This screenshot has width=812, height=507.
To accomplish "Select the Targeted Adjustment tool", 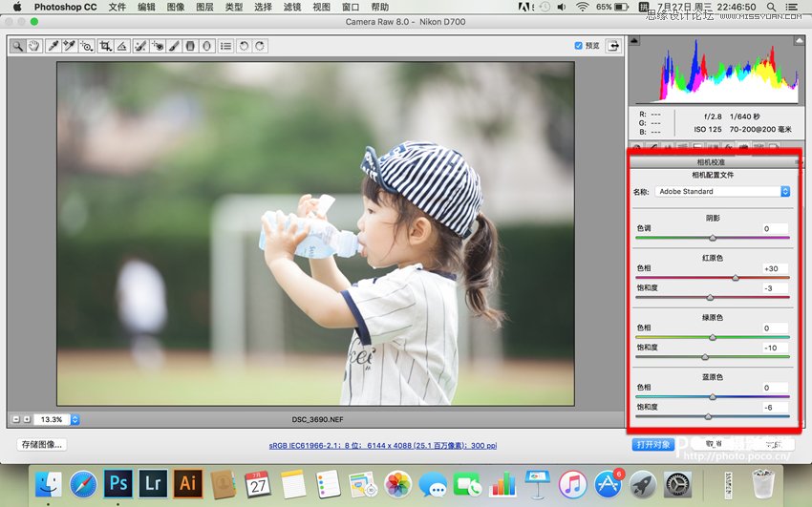I will point(87,46).
